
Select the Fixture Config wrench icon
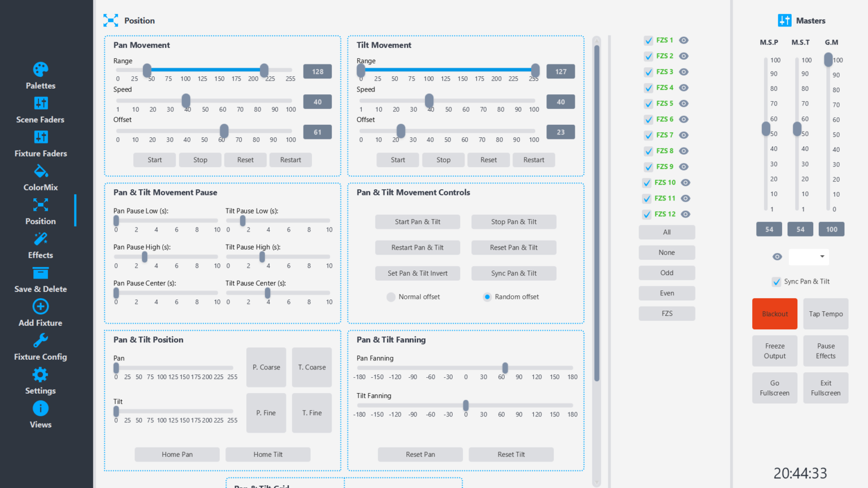click(40, 341)
